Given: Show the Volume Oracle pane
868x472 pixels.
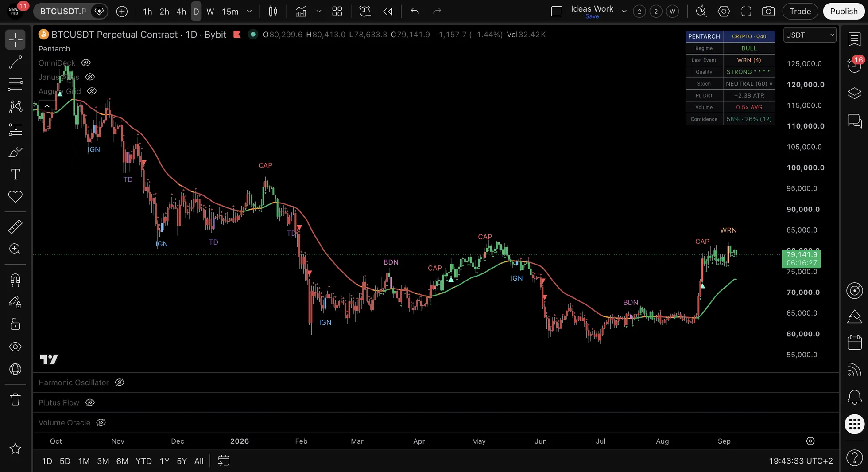Looking at the screenshot, I should click(101, 422).
